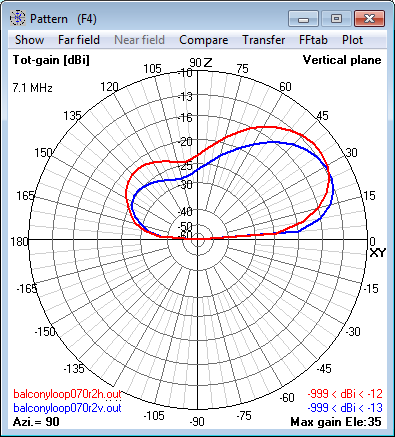This screenshot has width=395, height=437.
Task: Click the Azi.= 90 readout
Action: coord(36,422)
